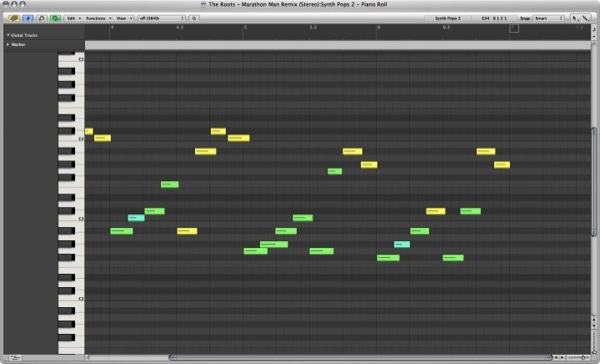Screen dimensions: 600x364
Task: Click the Q quantize button
Action: (194, 18)
